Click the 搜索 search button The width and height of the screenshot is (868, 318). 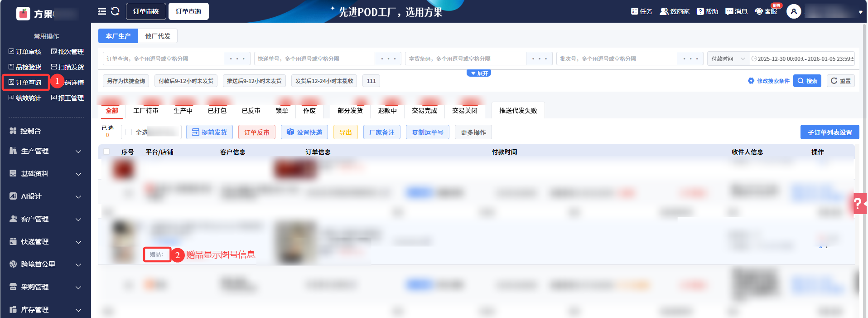(807, 81)
